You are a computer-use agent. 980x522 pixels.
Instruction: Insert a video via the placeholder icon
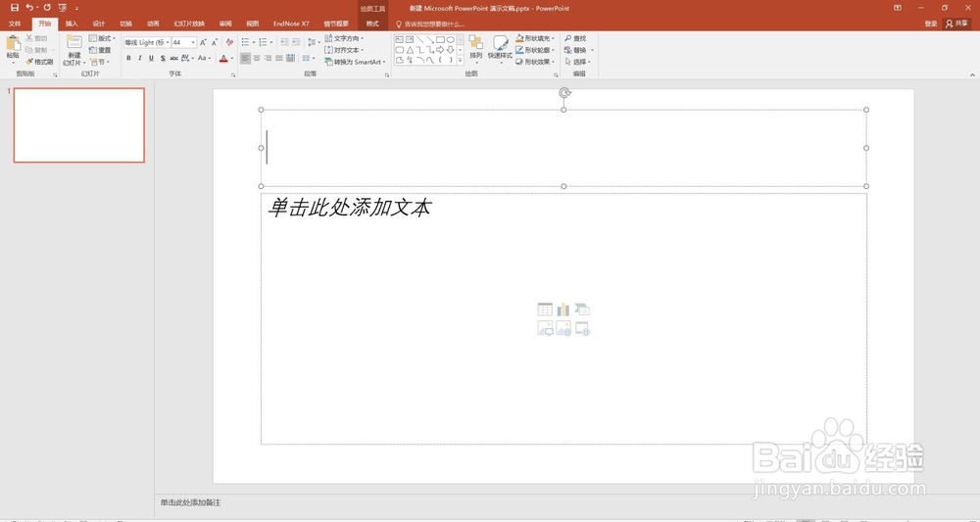click(582, 328)
